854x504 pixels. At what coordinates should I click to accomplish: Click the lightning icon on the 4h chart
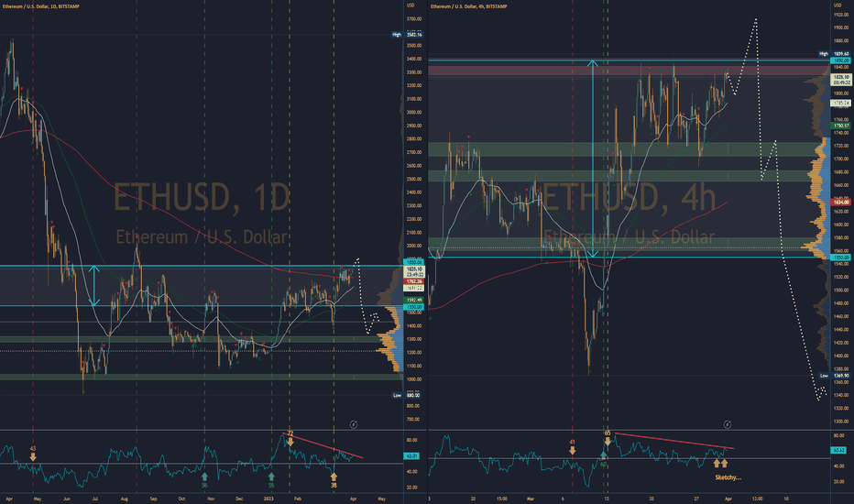728,424
